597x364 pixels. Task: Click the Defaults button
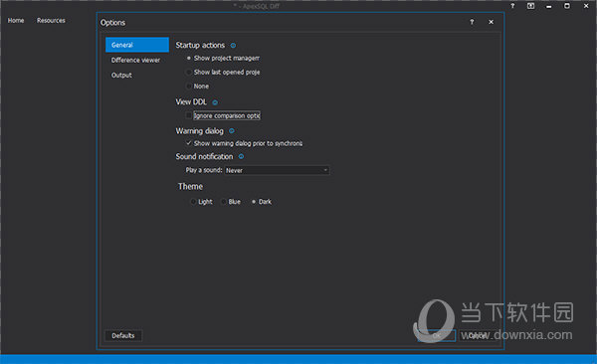(123, 335)
